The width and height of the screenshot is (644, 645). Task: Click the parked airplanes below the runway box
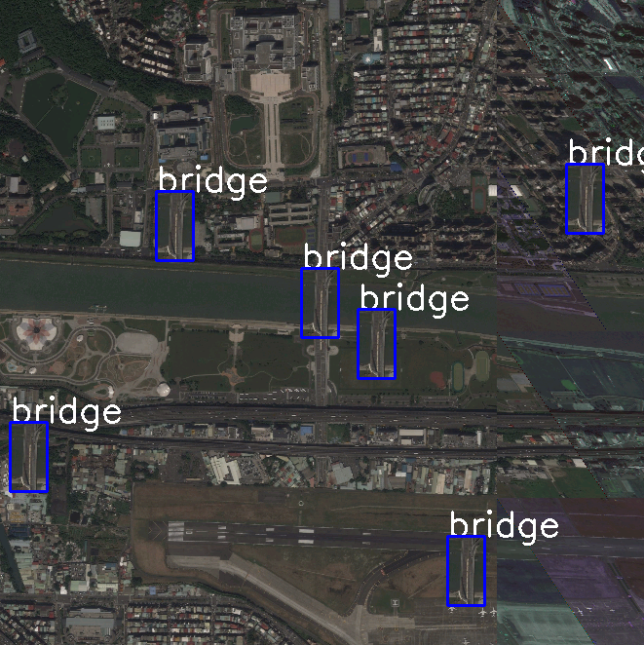coord(474,612)
